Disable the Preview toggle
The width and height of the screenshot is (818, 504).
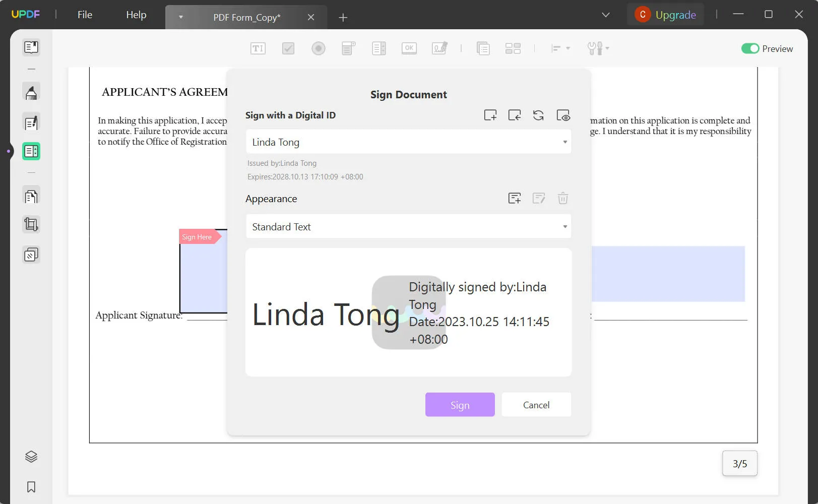[x=751, y=48]
